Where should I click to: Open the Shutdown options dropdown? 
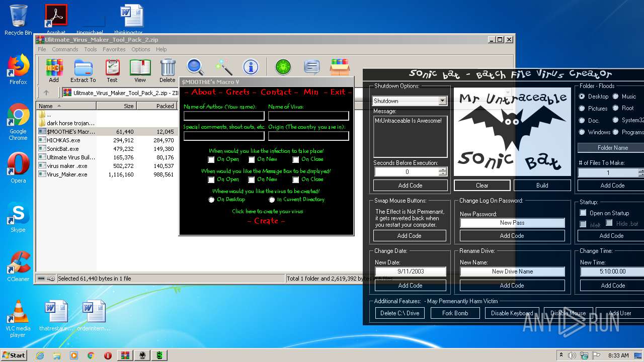click(442, 101)
